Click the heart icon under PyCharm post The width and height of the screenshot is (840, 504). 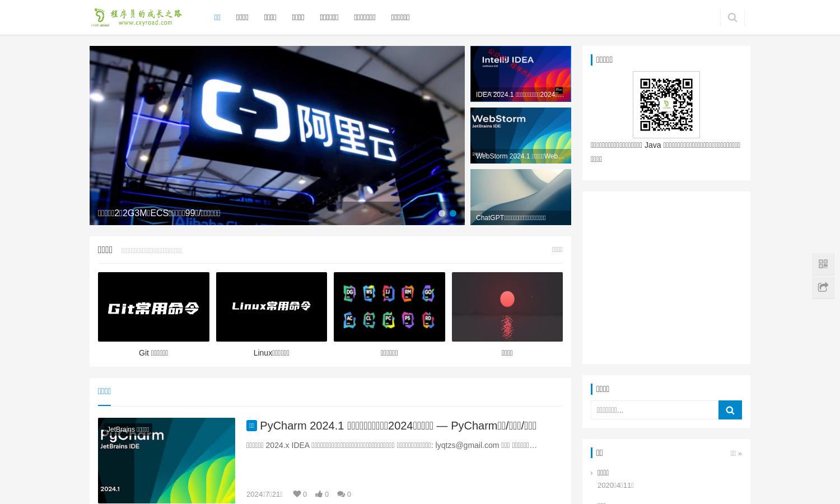pos(297,494)
